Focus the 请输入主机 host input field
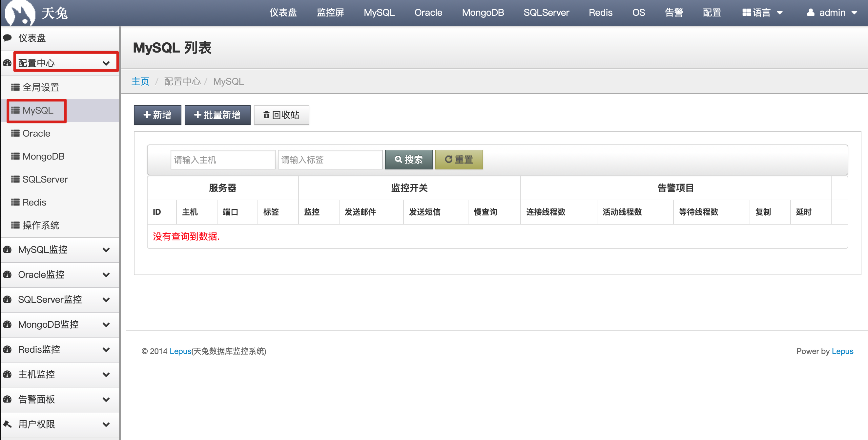868x440 pixels. coord(222,160)
